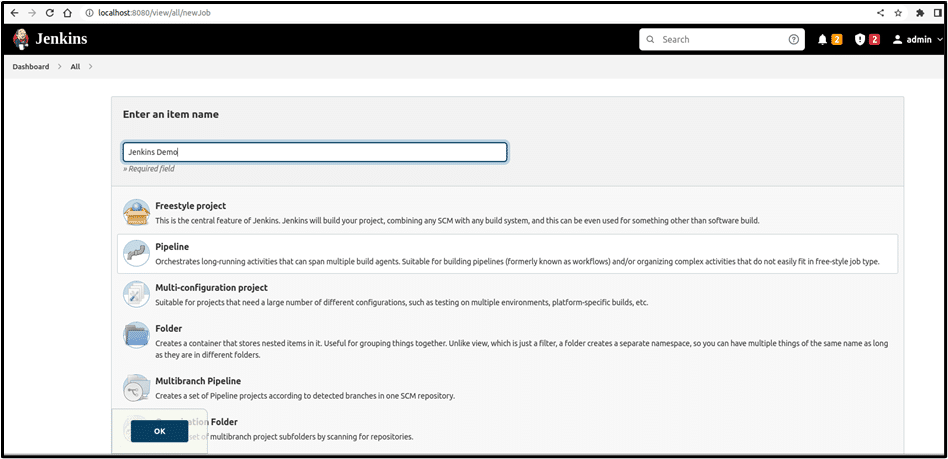Click into the Jenkins Search box

click(x=722, y=39)
